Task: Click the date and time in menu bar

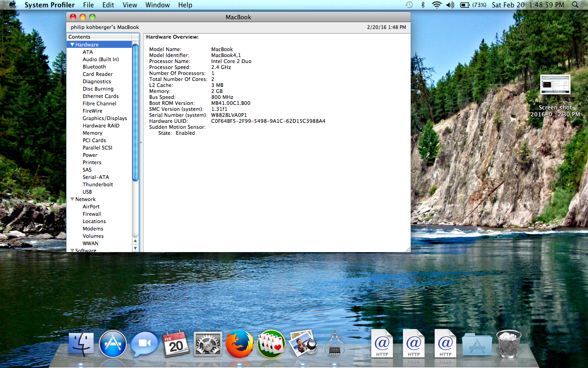Action: point(528,5)
